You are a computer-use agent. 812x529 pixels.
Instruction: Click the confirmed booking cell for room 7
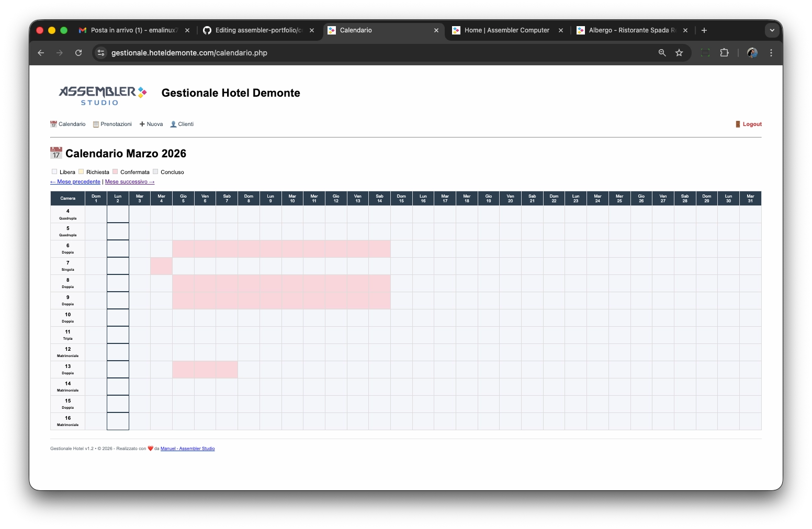pos(161,266)
